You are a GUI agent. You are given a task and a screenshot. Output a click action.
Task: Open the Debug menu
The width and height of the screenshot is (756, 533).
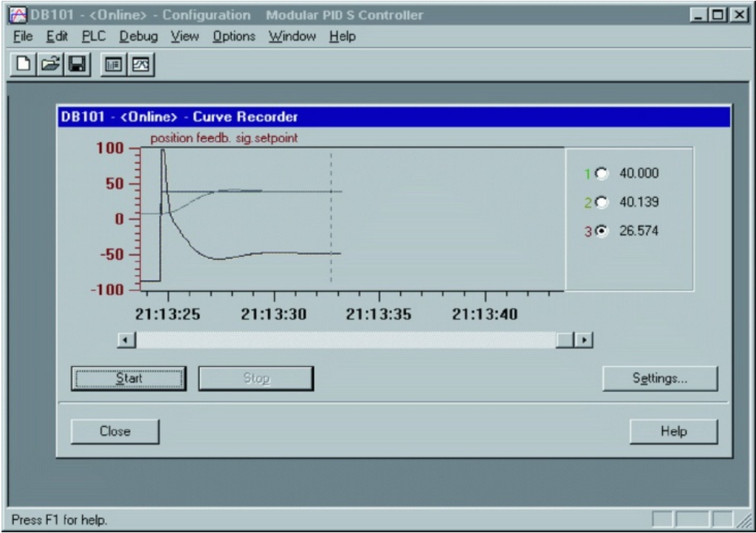(x=134, y=36)
